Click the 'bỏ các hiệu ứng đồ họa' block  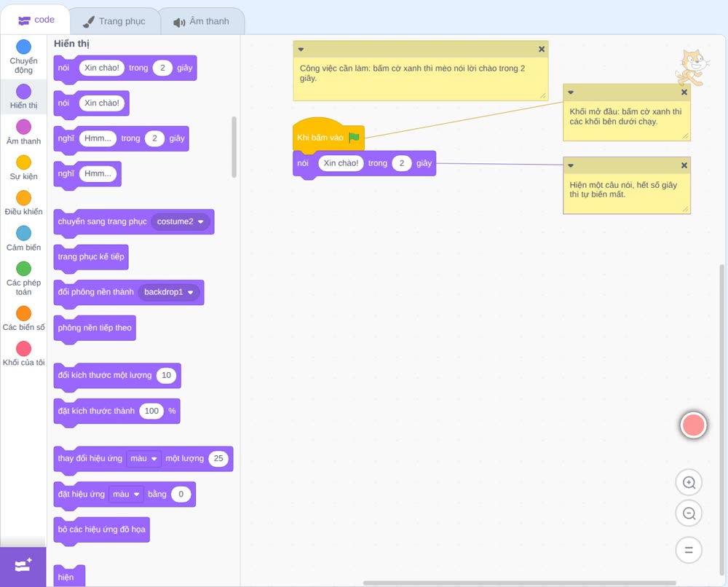pos(102,530)
